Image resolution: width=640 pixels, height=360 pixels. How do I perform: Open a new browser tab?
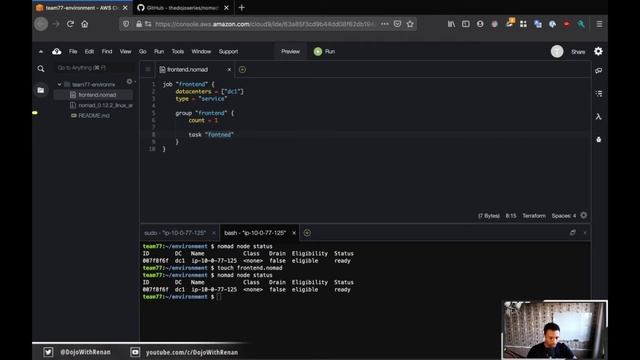coord(242,8)
